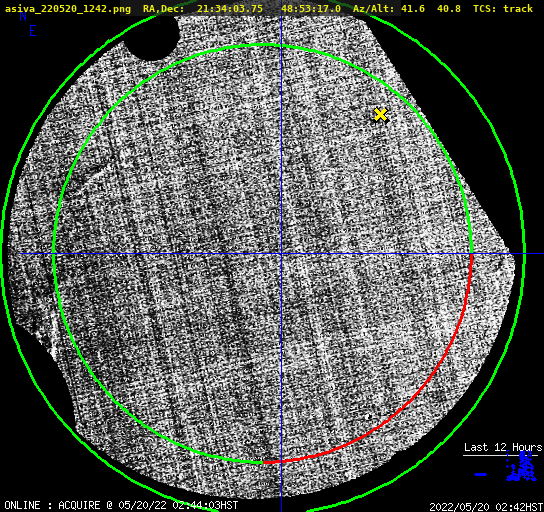This screenshot has height=512, width=544.
Task: Click the blue N compass letter
Action: 23,16
